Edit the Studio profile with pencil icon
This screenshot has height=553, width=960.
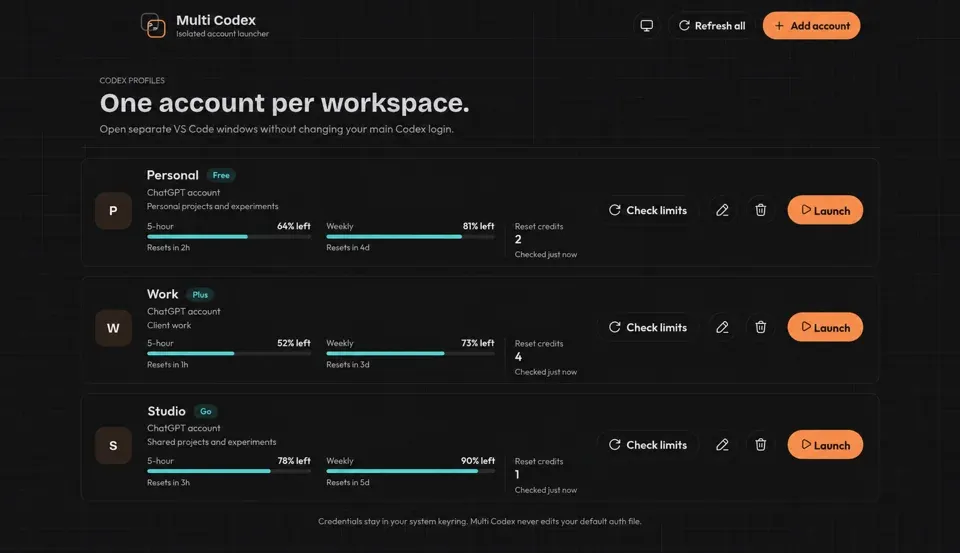tap(722, 445)
